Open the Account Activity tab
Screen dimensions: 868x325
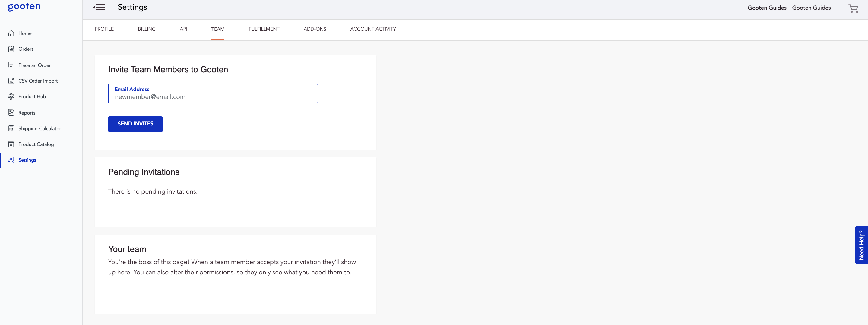click(x=373, y=29)
